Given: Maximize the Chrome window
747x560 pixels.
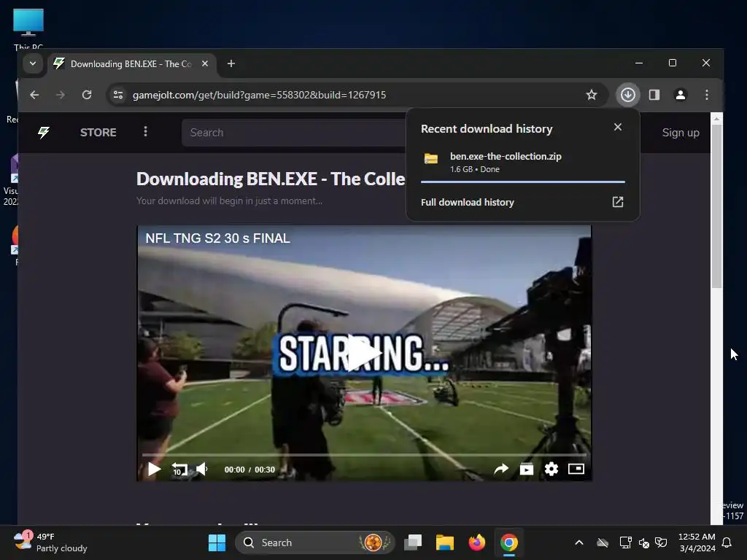Looking at the screenshot, I should (672, 63).
